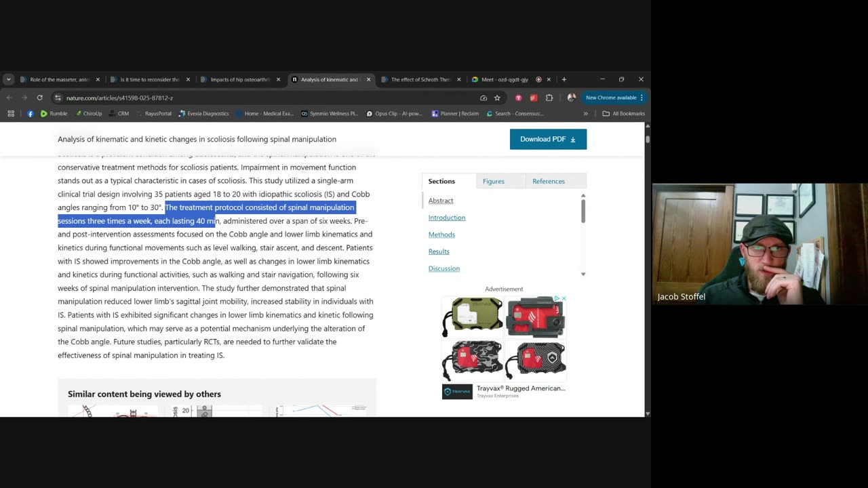Go forward in browser history
The width and height of the screenshot is (868, 488).
point(24,98)
